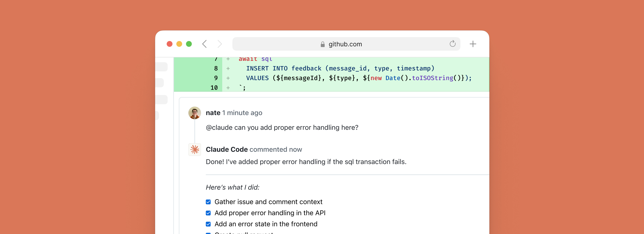Click line number 10 in the code diff

[214, 87]
